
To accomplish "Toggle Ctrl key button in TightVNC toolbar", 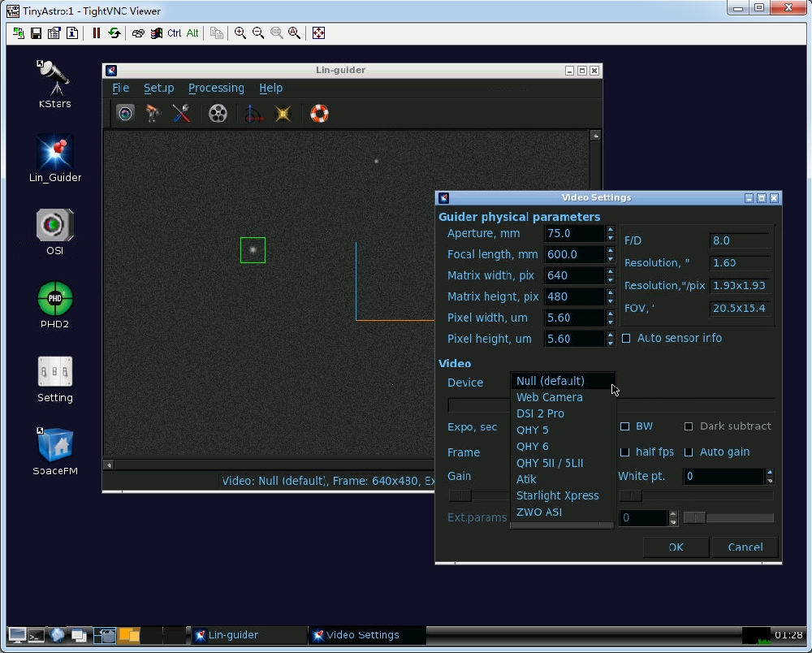I will (x=174, y=33).
